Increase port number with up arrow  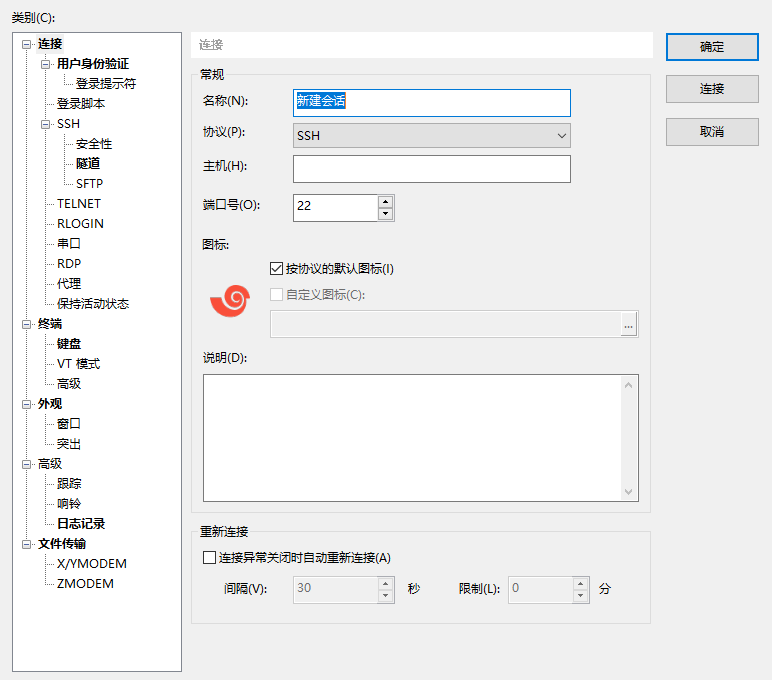pyautogui.click(x=386, y=202)
